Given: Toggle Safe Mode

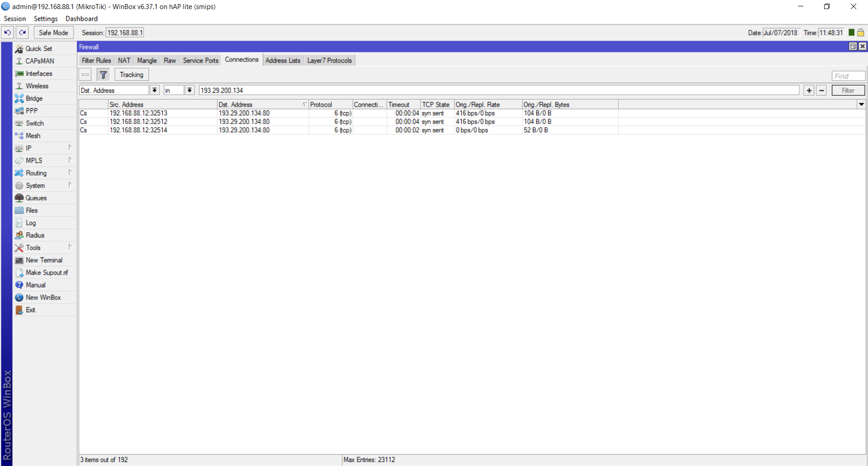Looking at the screenshot, I should [53, 33].
